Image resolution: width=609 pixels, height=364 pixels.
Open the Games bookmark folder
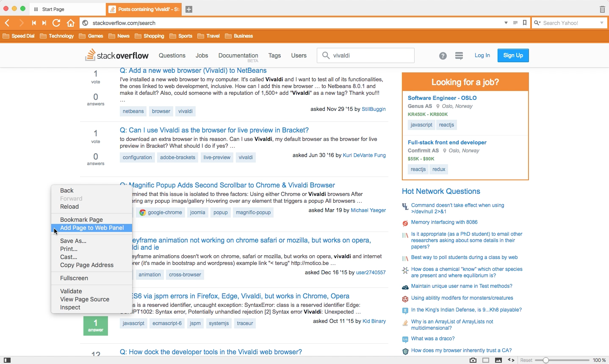(91, 36)
